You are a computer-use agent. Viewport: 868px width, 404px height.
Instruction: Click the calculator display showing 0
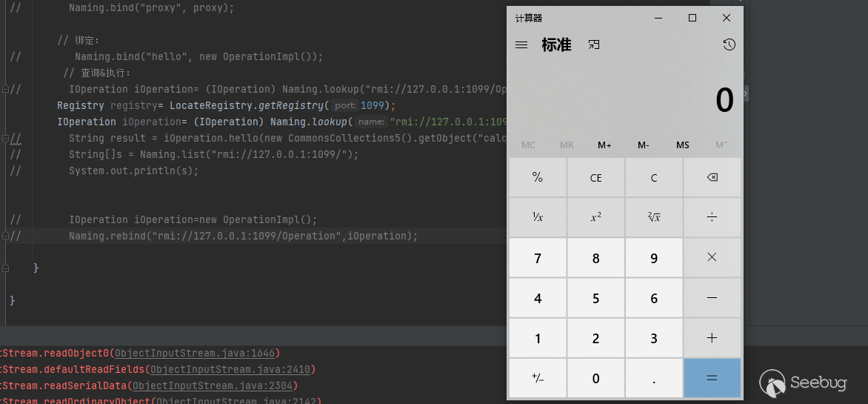(724, 101)
